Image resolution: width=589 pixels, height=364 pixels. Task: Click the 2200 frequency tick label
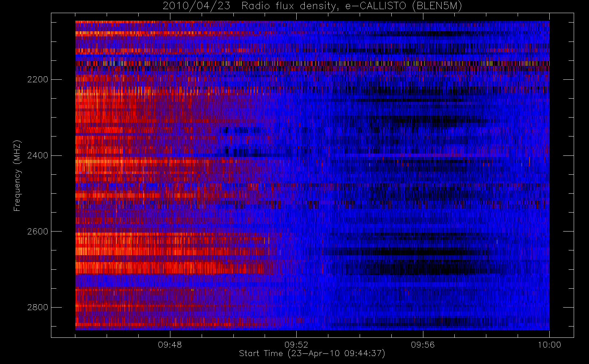[37, 80]
